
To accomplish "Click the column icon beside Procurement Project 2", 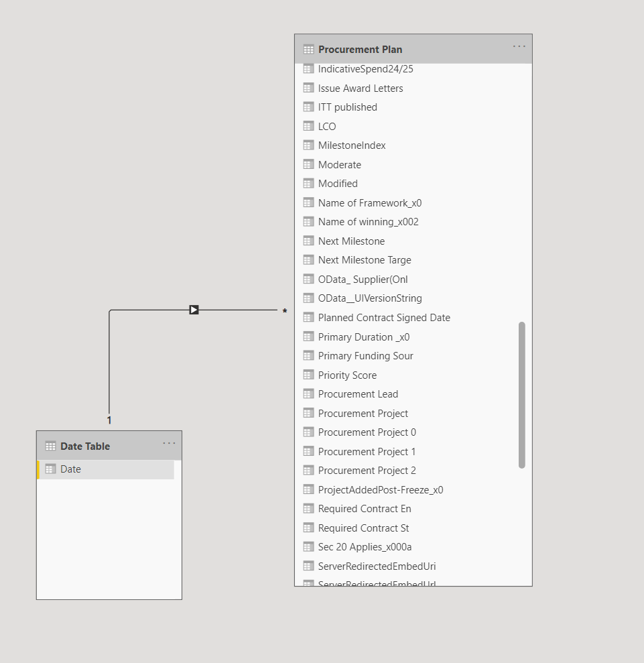I will click(x=308, y=470).
